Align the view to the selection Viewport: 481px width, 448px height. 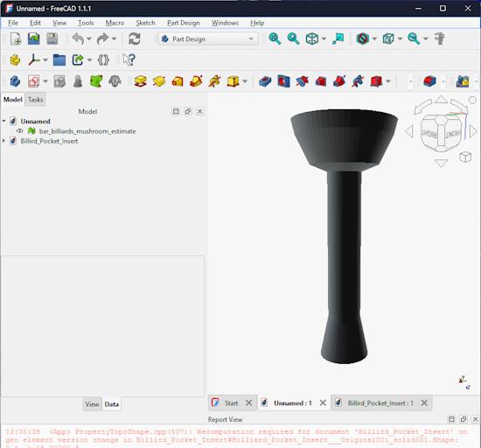338,39
